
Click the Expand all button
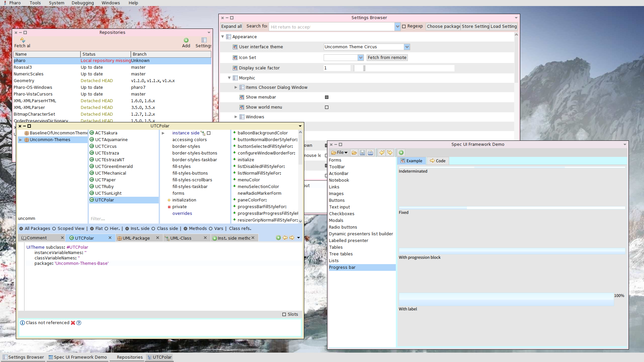[231, 26]
